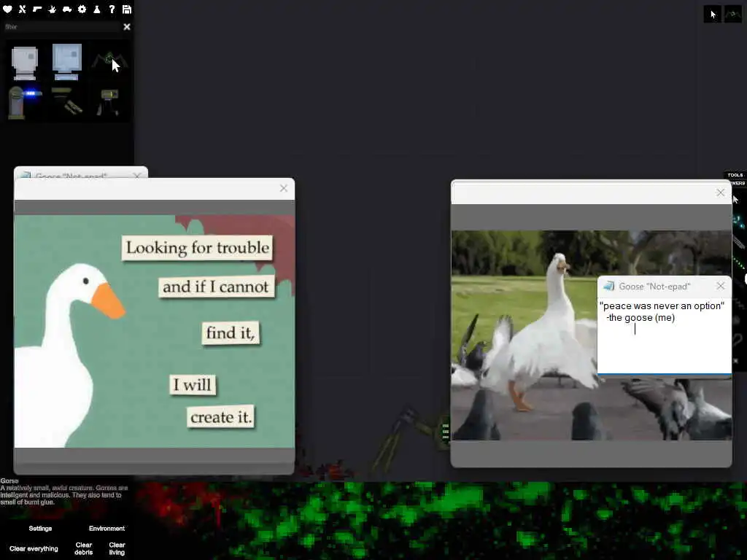
Task: Clear the item filter with the X
Action: tap(127, 27)
